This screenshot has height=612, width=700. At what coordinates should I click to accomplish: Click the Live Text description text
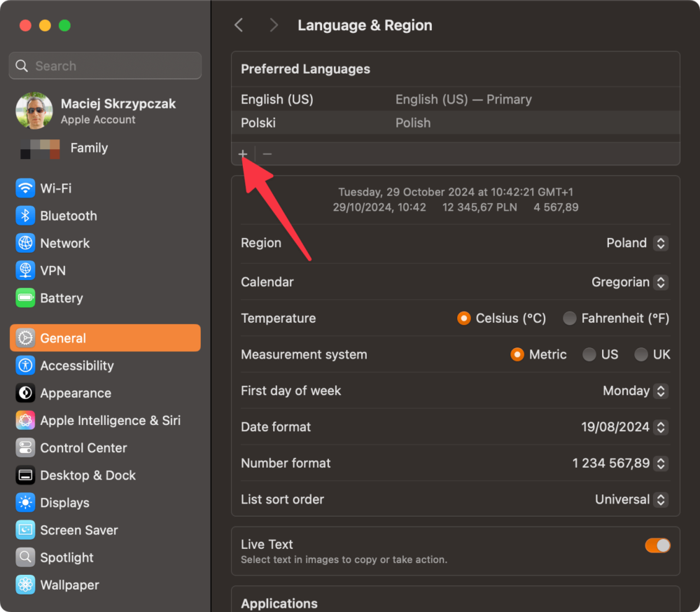tap(344, 559)
